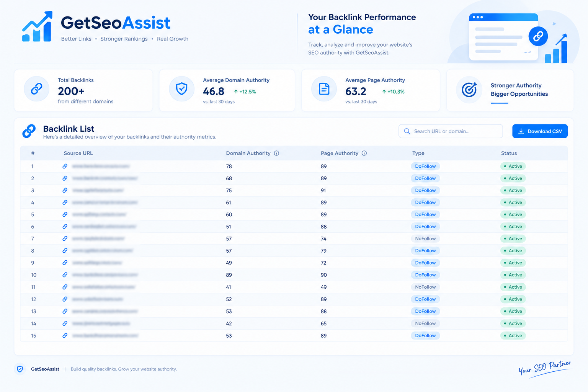Select the document icon for Average Page Authority
Viewport: 588px width, 392px height.
click(x=324, y=89)
